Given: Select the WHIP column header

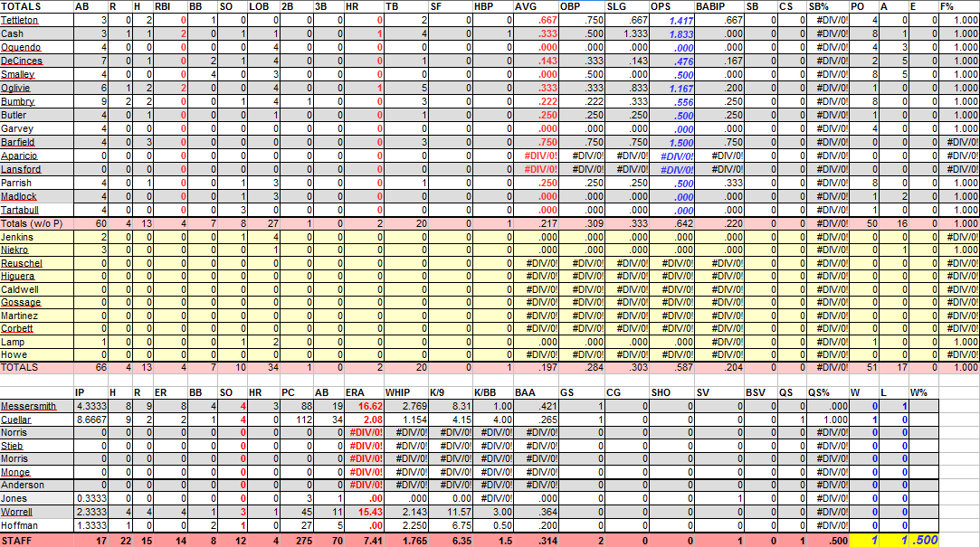Looking at the screenshot, I should point(406,392).
